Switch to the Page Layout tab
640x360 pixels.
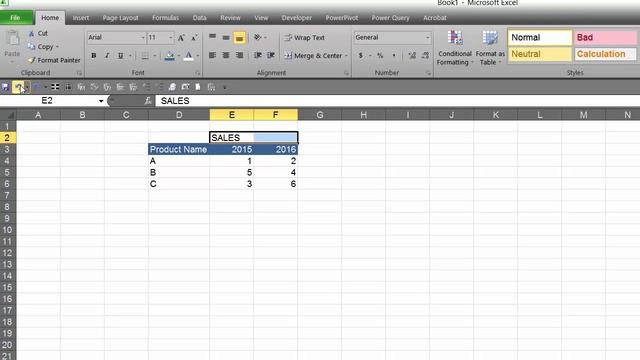coord(120,18)
